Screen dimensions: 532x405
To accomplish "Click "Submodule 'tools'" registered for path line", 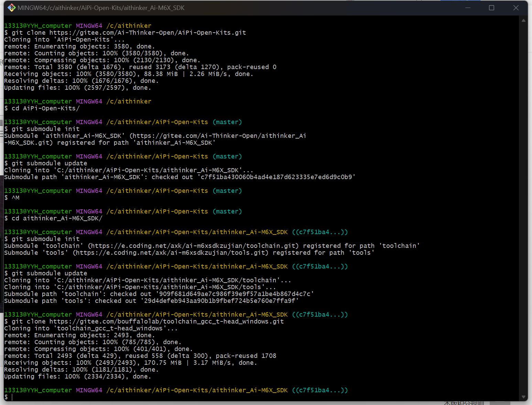I will pyautogui.click(x=189, y=253).
